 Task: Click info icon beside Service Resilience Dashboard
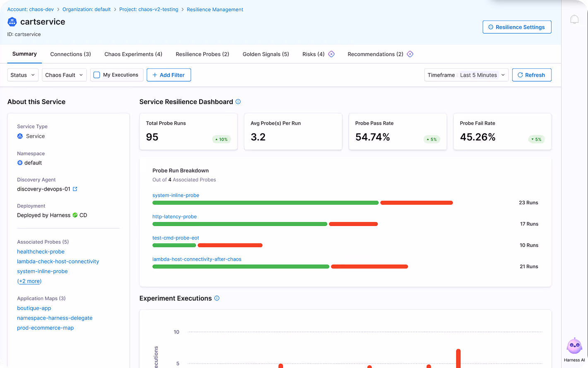point(238,102)
